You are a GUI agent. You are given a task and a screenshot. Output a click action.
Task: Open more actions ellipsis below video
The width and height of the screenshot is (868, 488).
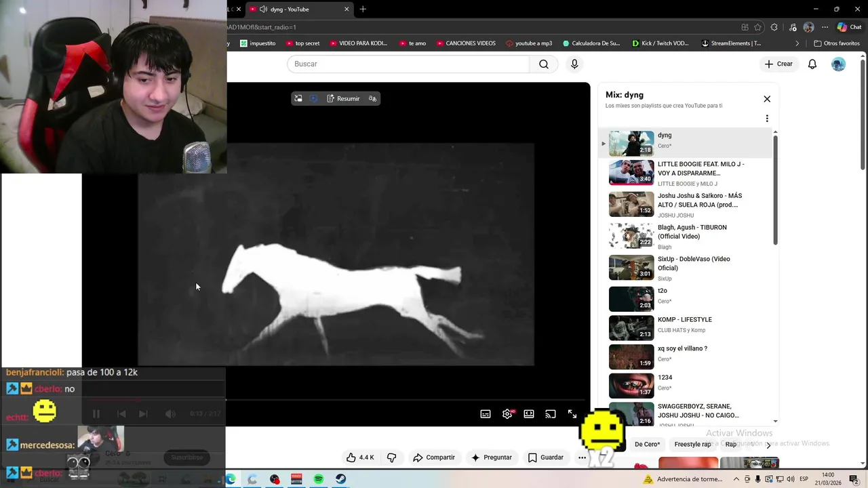coord(582,457)
